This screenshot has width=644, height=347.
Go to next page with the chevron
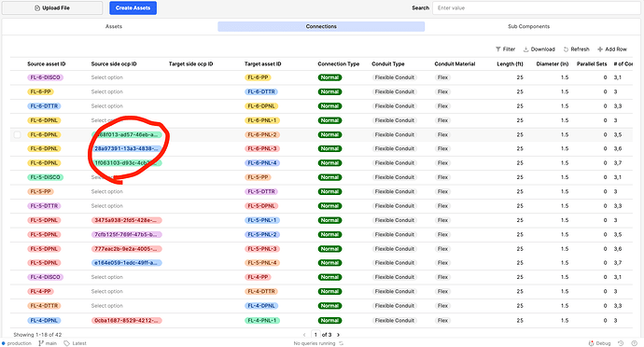339,335
